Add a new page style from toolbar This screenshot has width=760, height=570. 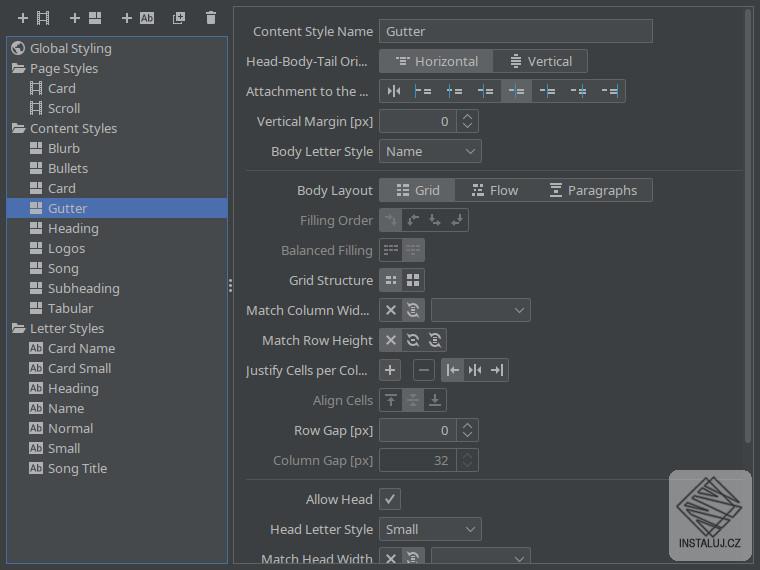tap(33, 18)
